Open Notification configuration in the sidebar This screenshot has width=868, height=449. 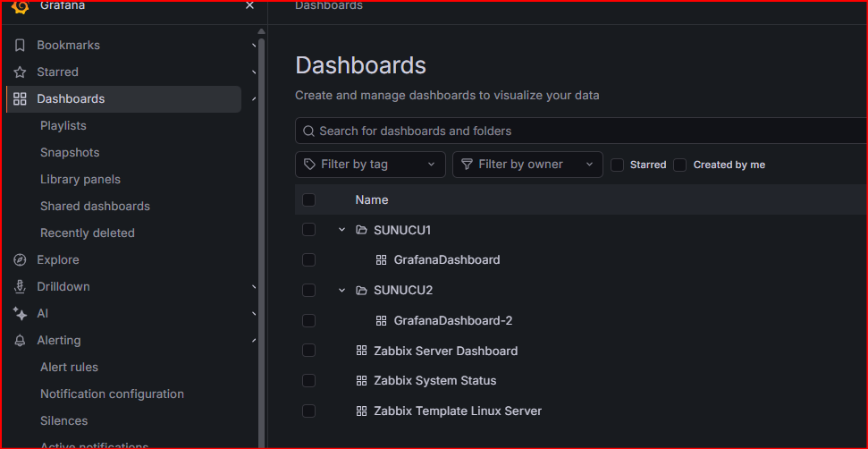(x=112, y=394)
